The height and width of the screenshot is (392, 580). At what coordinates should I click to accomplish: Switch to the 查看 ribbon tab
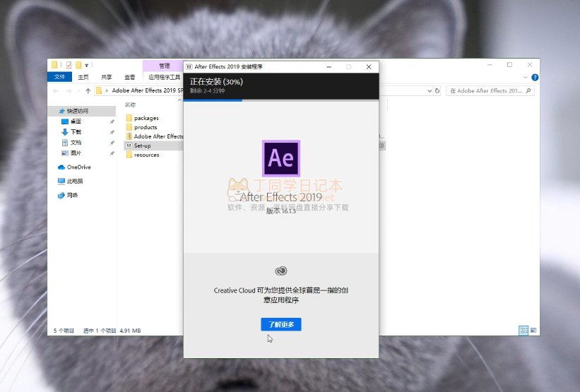pos(130,77)
